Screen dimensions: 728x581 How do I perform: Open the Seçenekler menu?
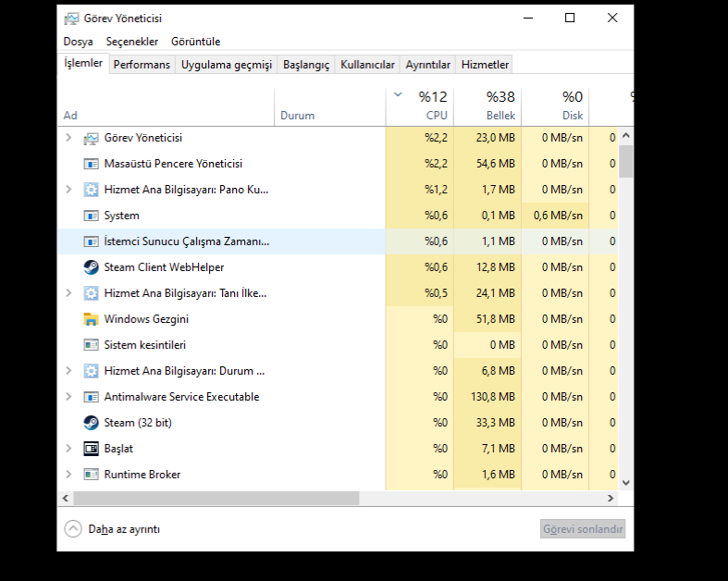pos(132,42)
